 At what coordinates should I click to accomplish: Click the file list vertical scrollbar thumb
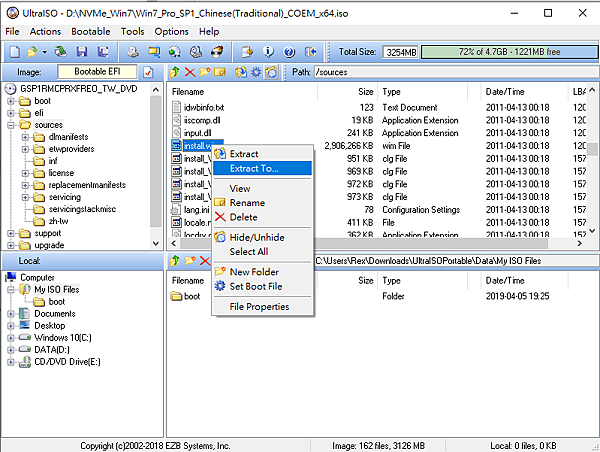pyautogui.click(x=592, y=149)
